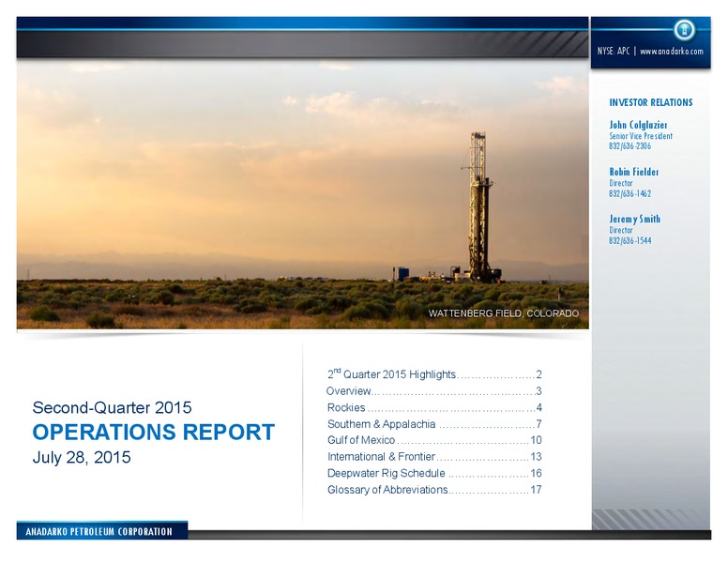Screen dimensions: 728x563
Task: Click the drilling rig photo
Action: click(x=303, y=194)
